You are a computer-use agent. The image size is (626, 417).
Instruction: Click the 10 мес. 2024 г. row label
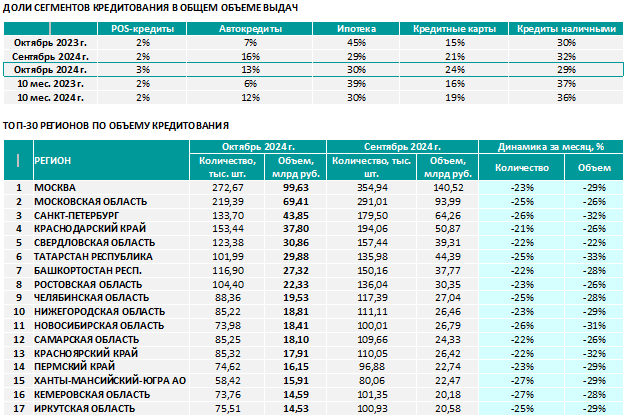50,98
